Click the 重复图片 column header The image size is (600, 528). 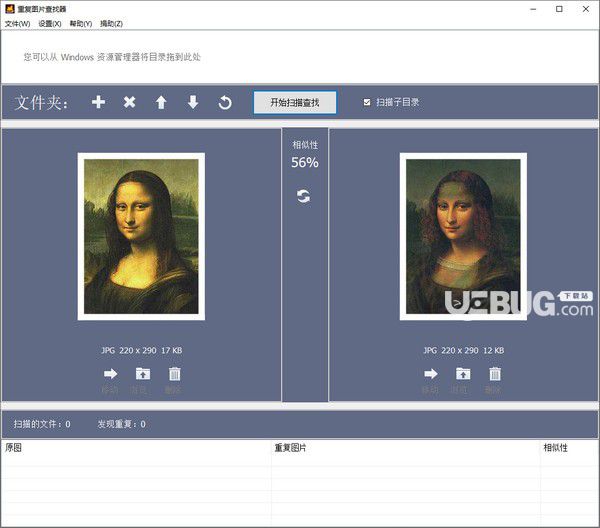290,447
